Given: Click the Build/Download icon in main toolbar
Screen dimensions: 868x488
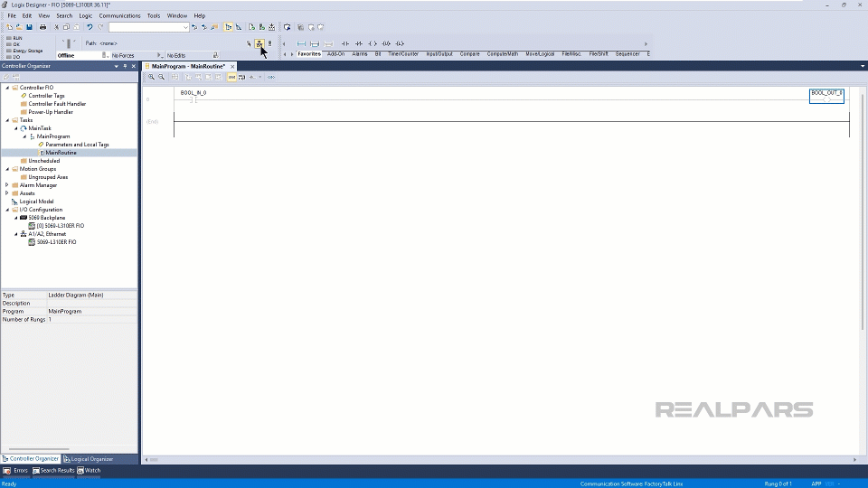Looking at the screenshot, I should (272, 27).
